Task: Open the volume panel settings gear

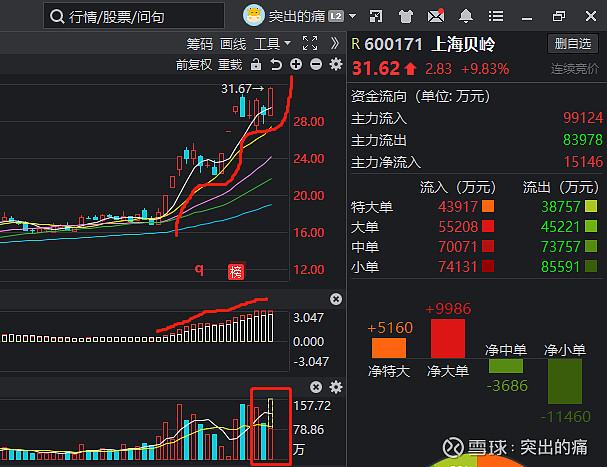Action: tap(336, 387)
